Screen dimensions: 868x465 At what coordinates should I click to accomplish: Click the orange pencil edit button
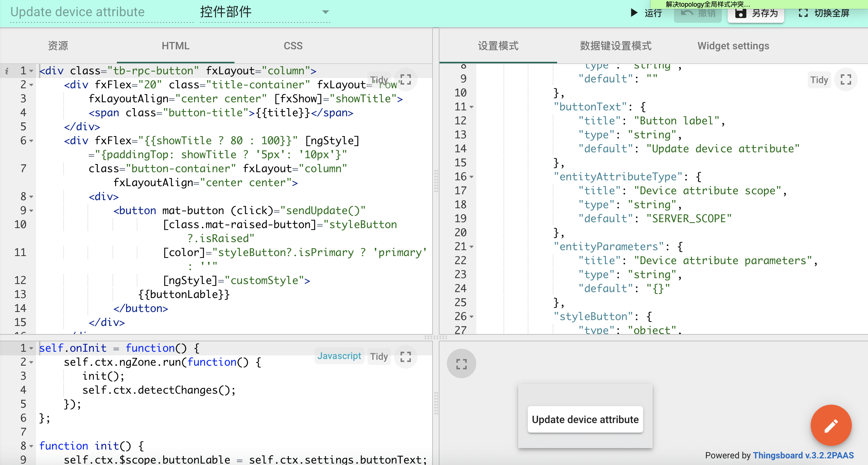point(831,426)
